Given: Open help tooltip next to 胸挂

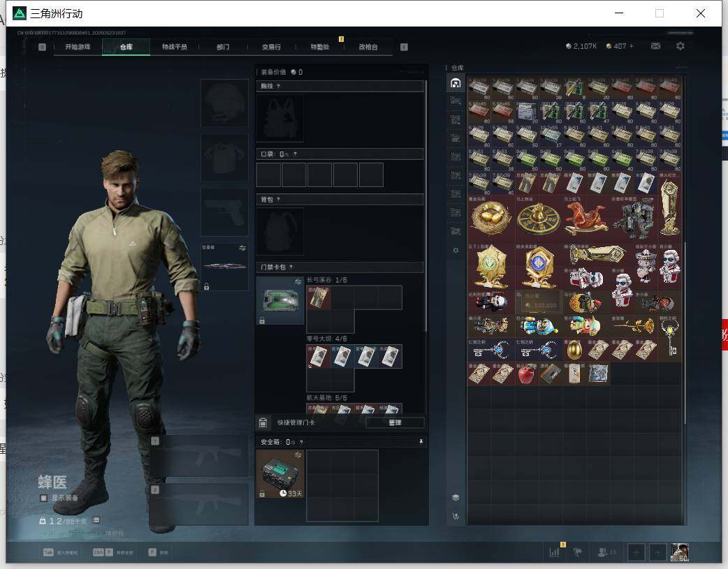Looking at the screenshot, I should [279, 87].
